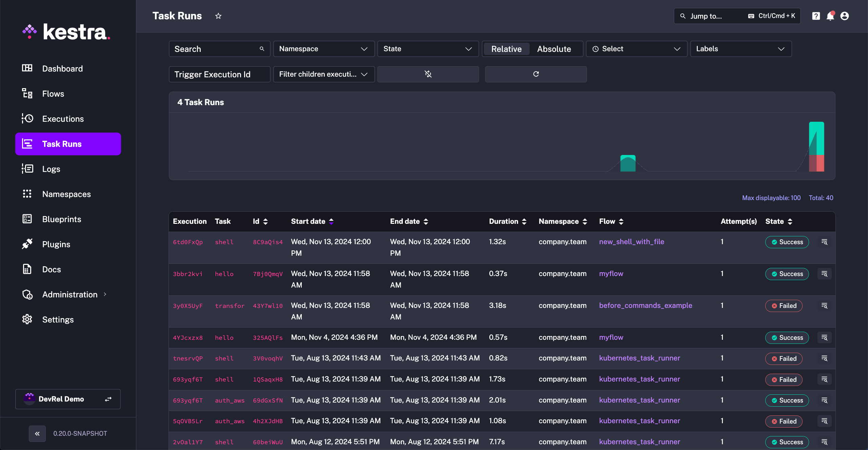Click the Blueprints icon in sidebar

coord(27,219)
